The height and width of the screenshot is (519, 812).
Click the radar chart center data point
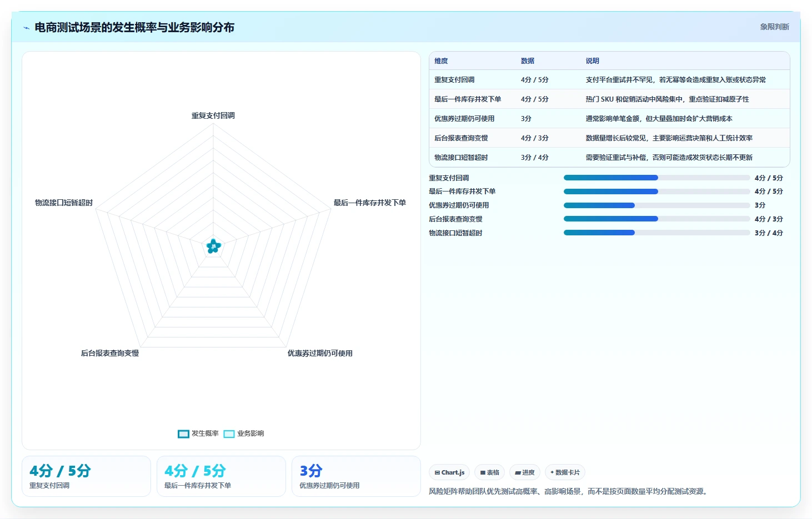point(213,246)
